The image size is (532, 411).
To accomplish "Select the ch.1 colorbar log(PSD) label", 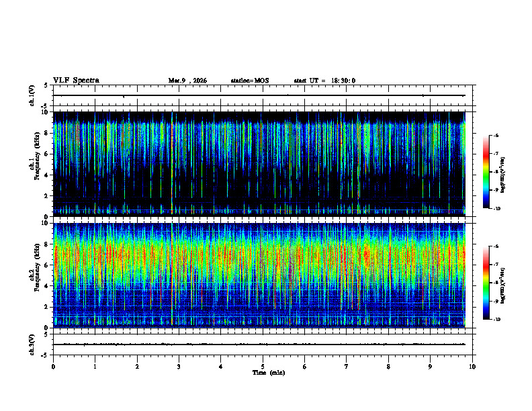I will (x=503, y=175).
